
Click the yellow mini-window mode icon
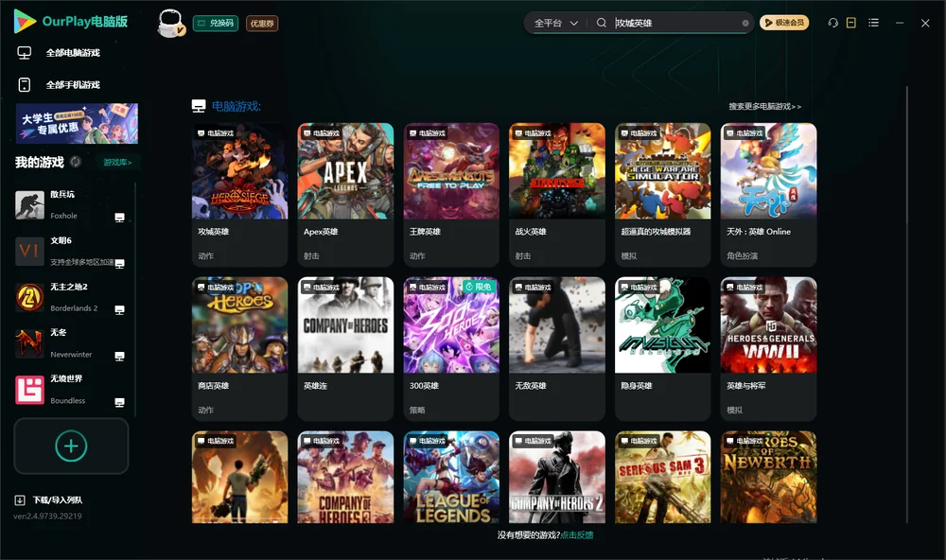point(851,23)
